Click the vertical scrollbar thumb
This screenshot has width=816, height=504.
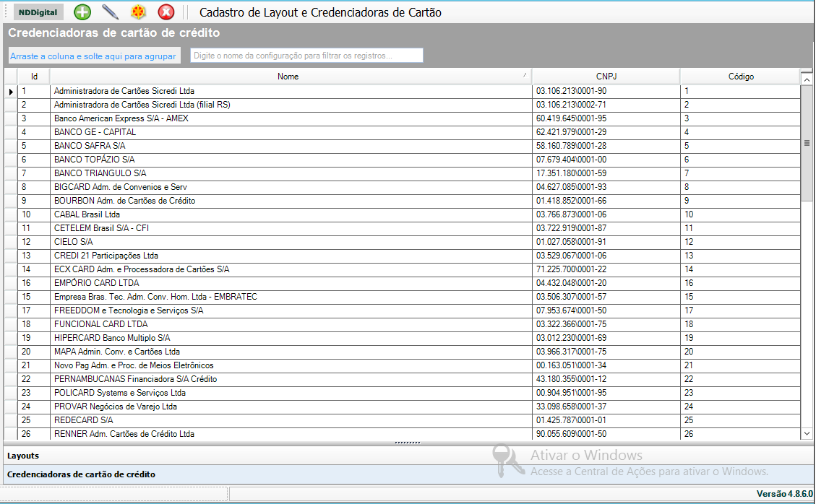[807, 143]
